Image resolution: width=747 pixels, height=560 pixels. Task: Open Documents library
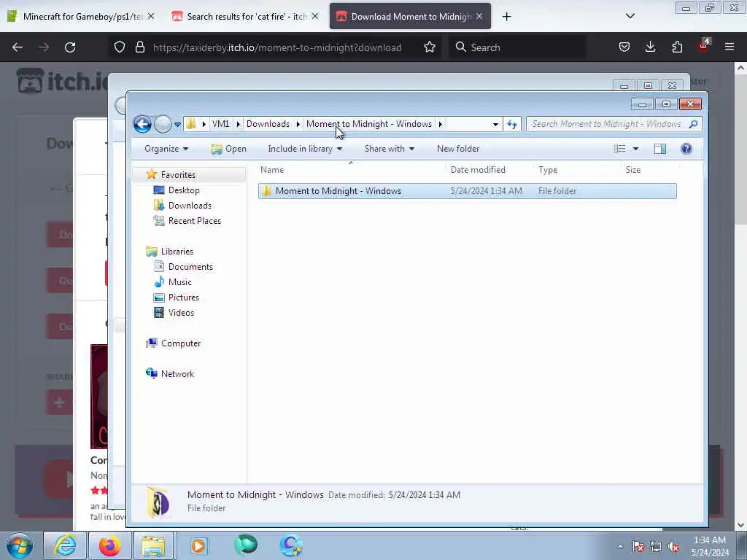pos(190,267)
